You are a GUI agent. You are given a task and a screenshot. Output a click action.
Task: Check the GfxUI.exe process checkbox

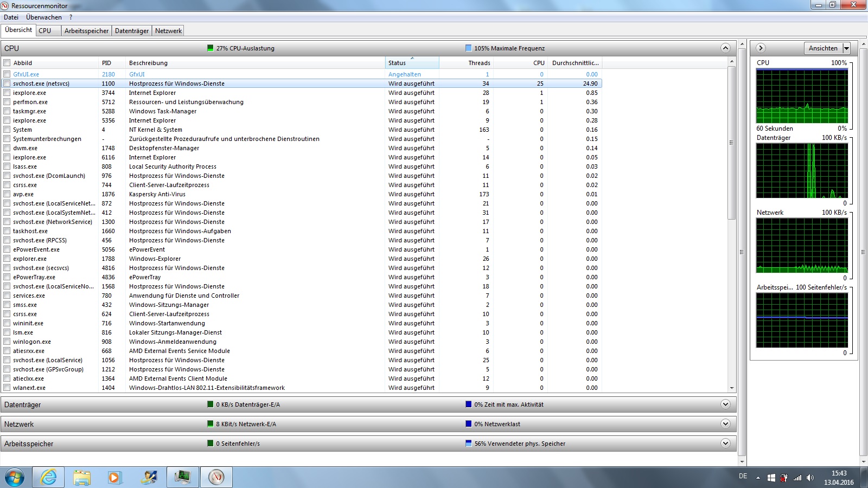pos(7,74)
